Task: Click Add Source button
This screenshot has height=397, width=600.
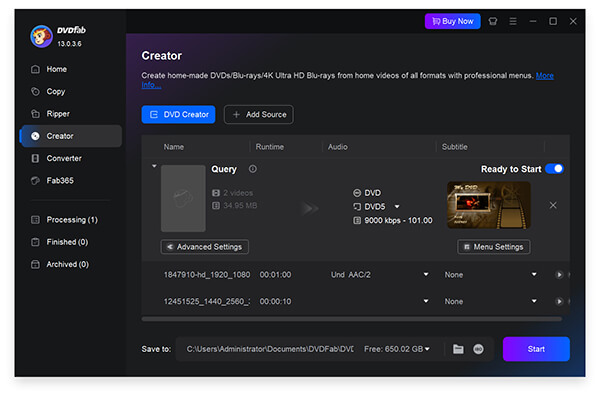Action: tap(259, 114)
